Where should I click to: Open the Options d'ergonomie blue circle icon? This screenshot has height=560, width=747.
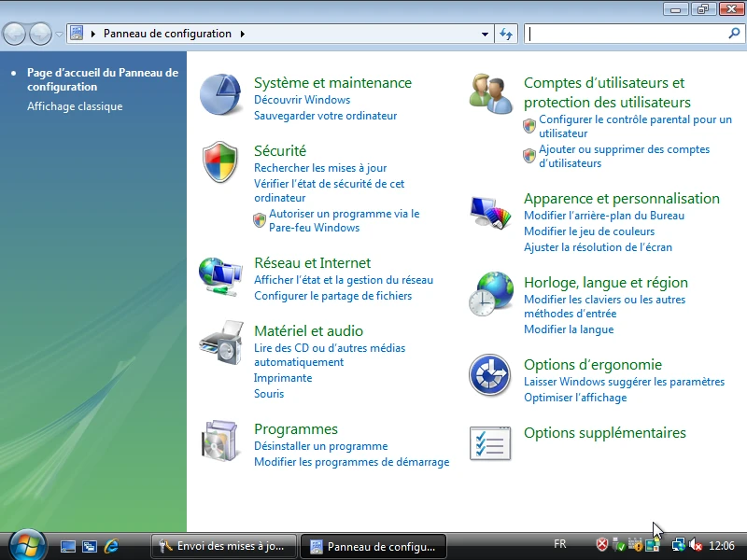point(489,375)
